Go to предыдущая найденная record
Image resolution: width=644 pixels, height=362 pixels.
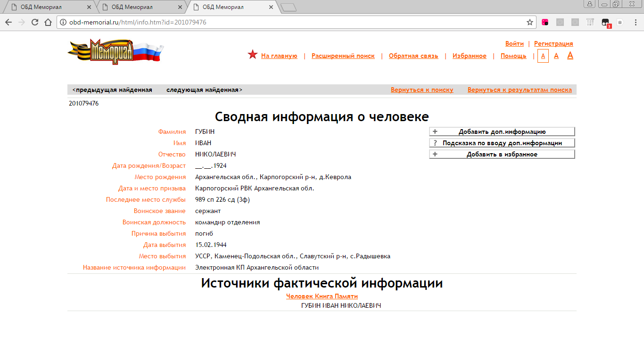pos(112,90)
